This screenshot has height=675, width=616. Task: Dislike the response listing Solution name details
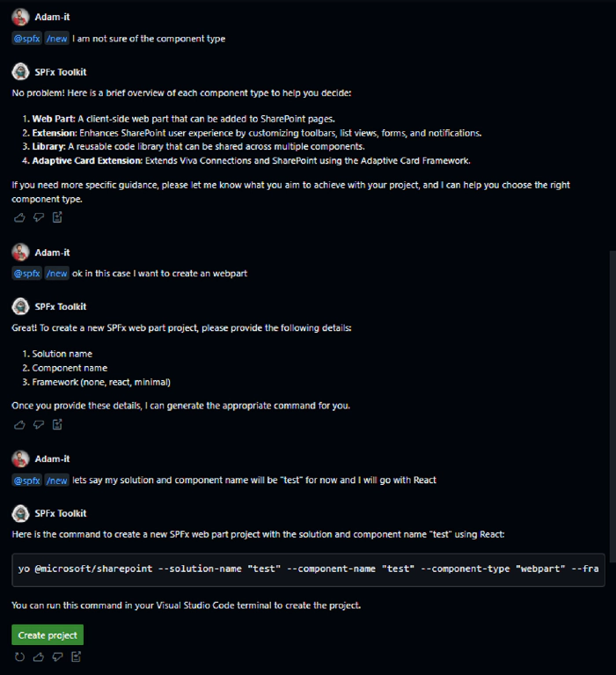[x=39, y=424]
